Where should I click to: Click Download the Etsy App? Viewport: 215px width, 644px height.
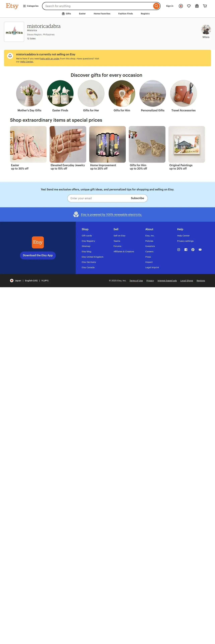[x=38, y=255]
